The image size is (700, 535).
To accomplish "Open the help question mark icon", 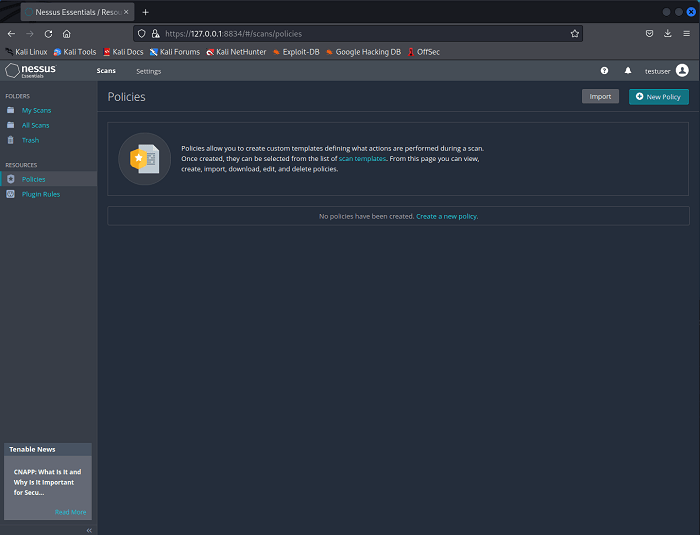I will [604, 71].
